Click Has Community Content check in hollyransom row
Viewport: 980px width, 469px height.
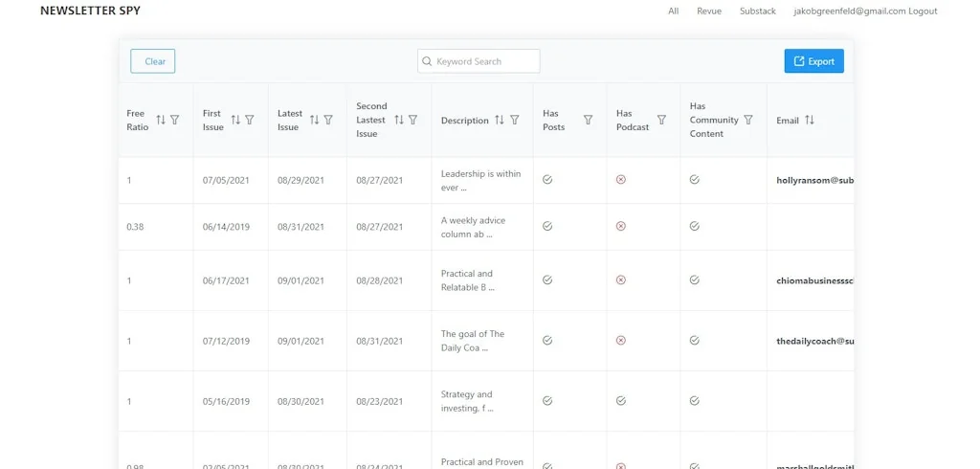click(x=695, y=180)
